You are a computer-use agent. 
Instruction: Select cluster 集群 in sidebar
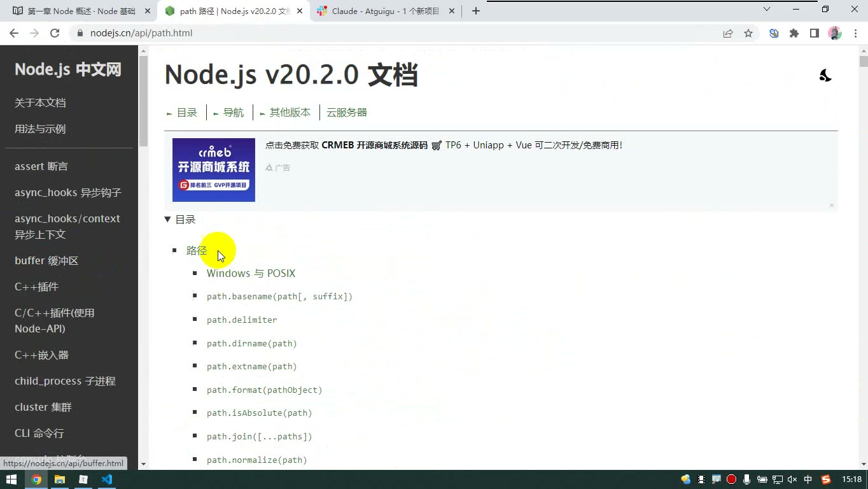43,407
